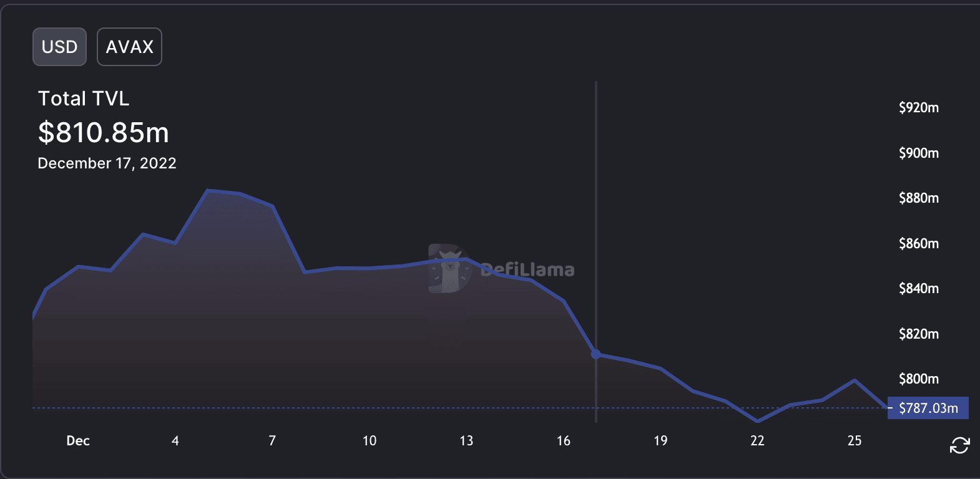Click the 25 tick on date axis
Viewport: 980px width, 479px height.
point(855,440)
